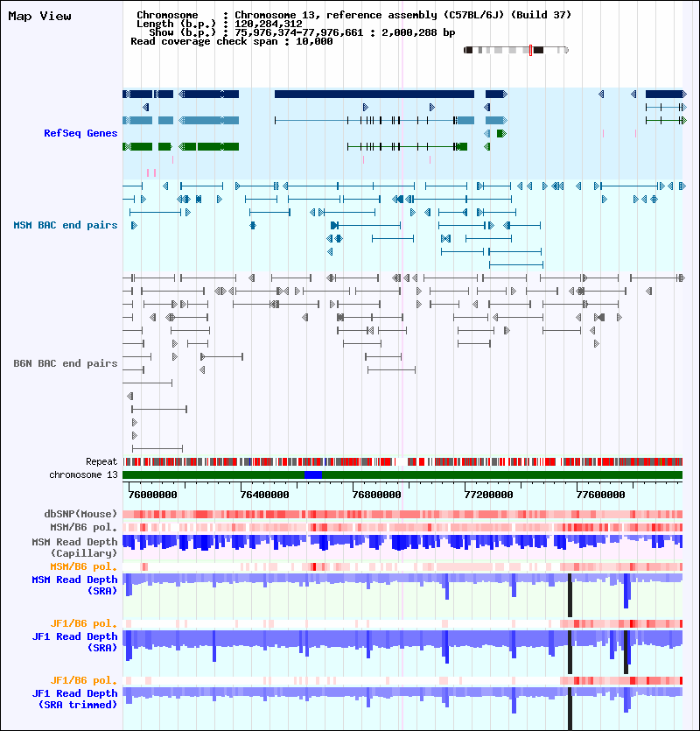Screen dimensions: 700x731
Task: Click the Read coverage check span value
Action: click(314, 41)
